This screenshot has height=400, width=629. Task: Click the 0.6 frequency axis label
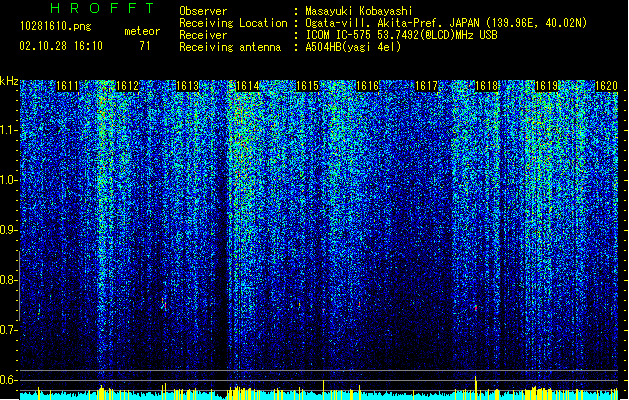(x=8, y=380)
